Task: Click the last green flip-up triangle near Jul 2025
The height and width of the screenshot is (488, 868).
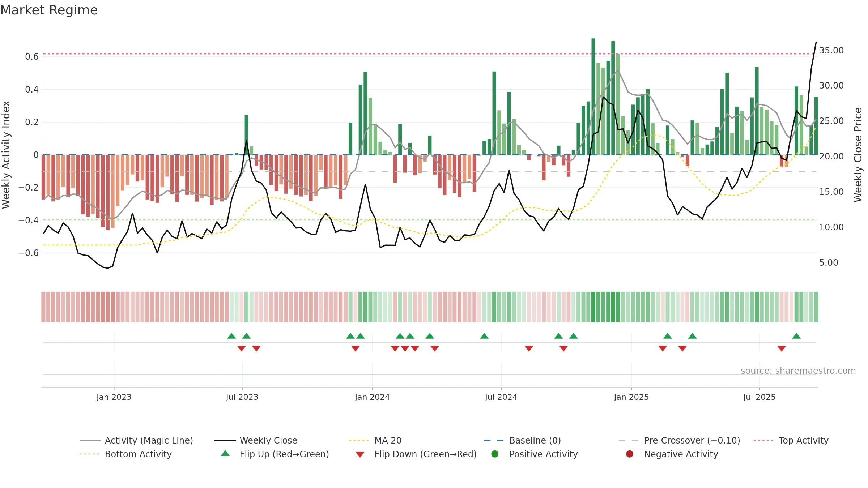Action: 796,336
